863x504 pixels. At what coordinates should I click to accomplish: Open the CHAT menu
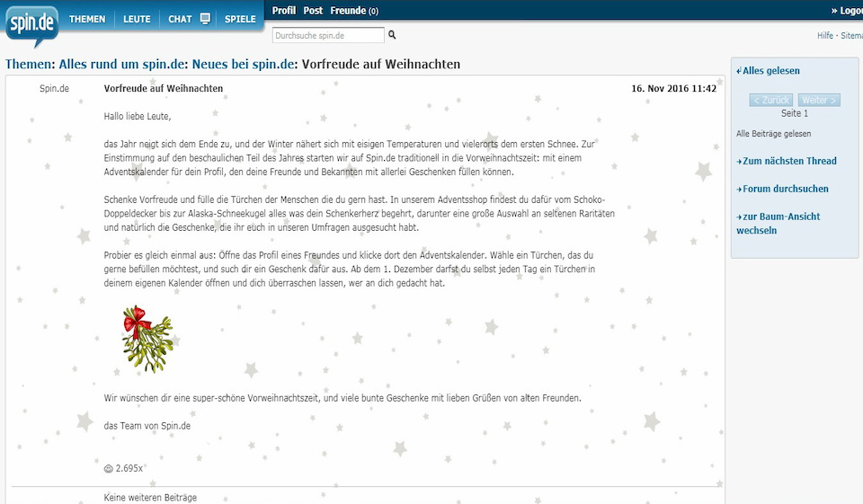tap(180, 19)
